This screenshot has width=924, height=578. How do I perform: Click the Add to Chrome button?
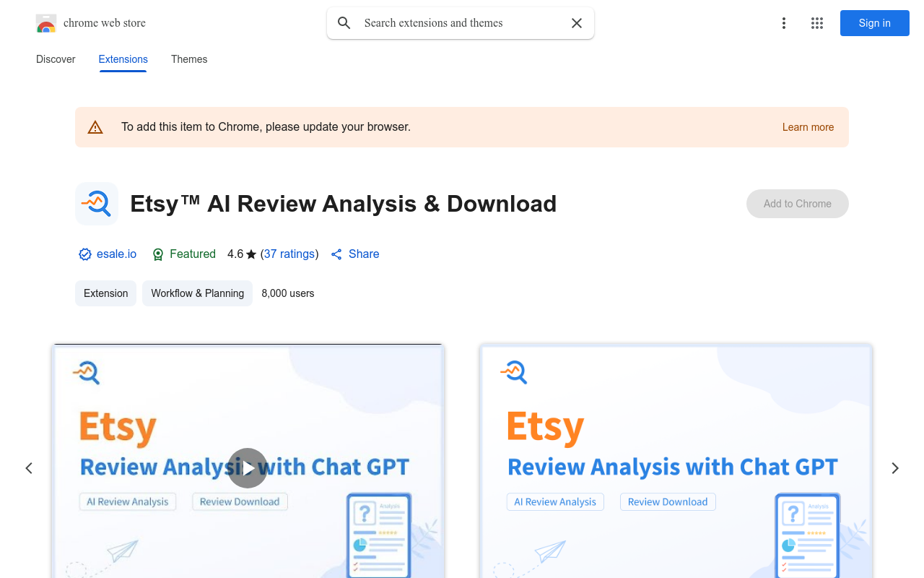[798, 204]
